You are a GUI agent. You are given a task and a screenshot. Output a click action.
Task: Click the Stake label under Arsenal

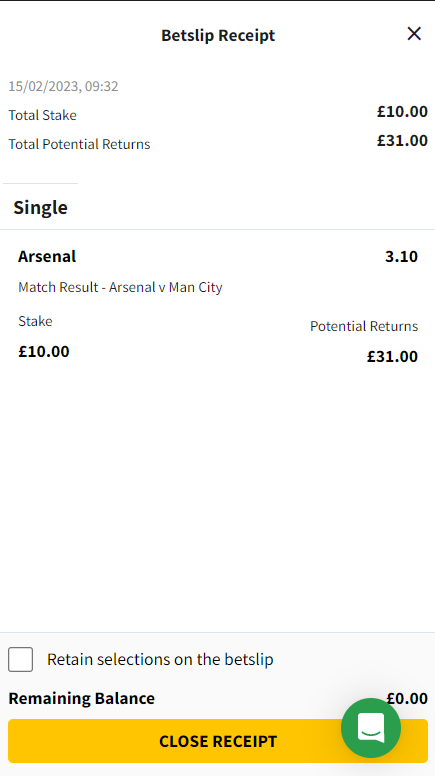[x=35, y=321]
